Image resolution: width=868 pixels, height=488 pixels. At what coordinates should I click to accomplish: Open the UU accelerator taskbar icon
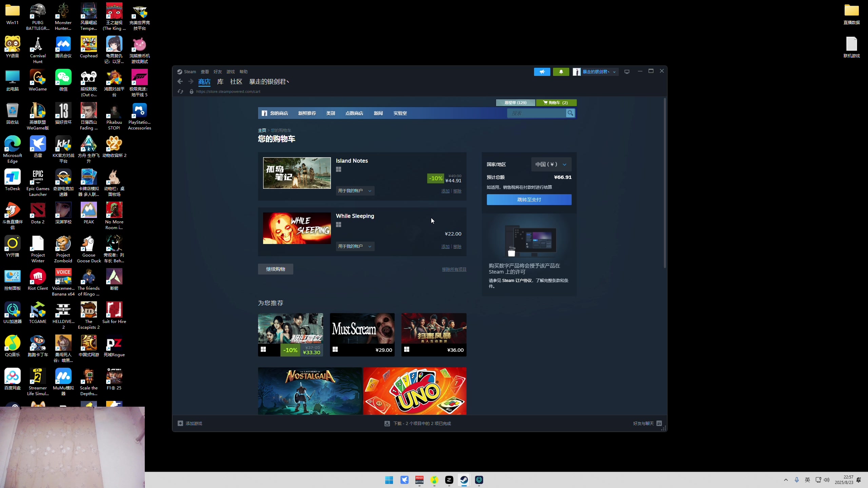point(479,480)
